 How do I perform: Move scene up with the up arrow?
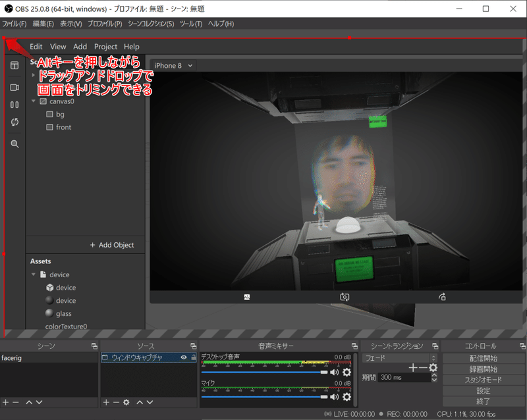[29, 402]
